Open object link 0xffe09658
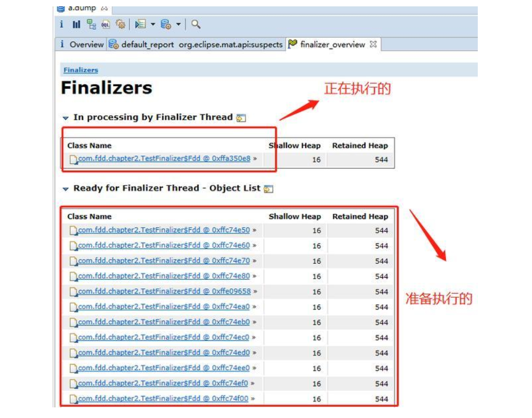Screen dimensions: 532x418 pos(164,291)
